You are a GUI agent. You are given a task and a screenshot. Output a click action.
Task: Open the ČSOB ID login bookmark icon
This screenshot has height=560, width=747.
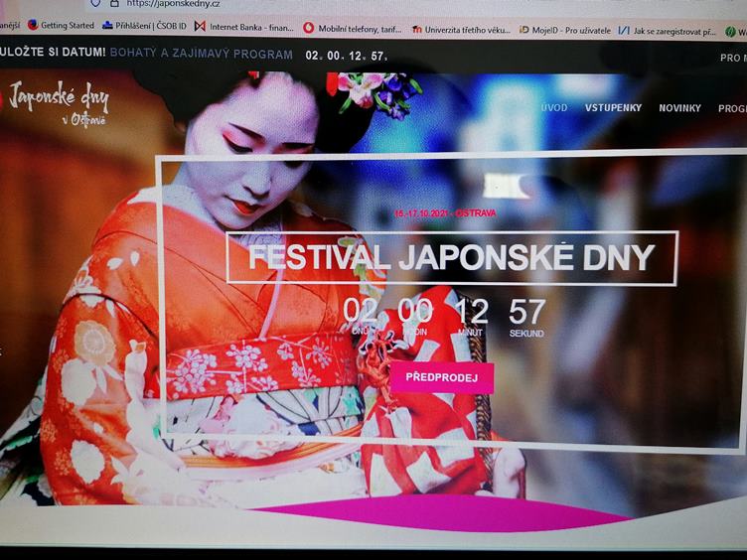(x=107, y=25)
